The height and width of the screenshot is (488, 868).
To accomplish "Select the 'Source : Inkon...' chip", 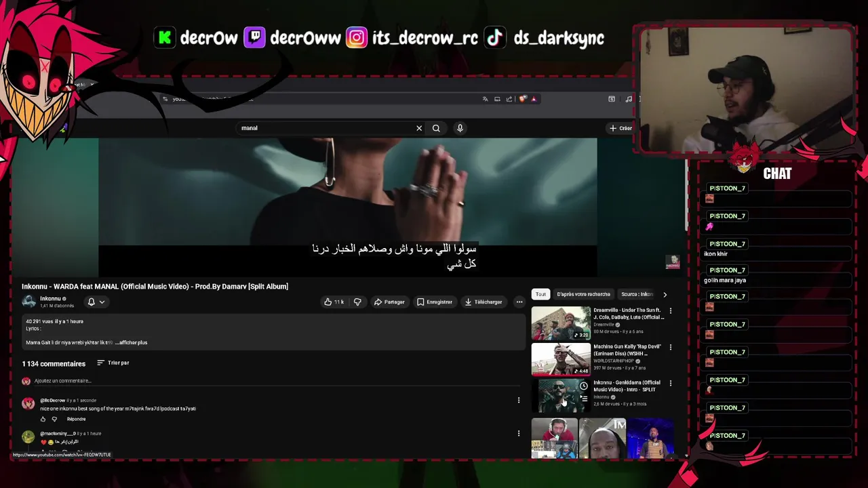I will click(637, 294).
